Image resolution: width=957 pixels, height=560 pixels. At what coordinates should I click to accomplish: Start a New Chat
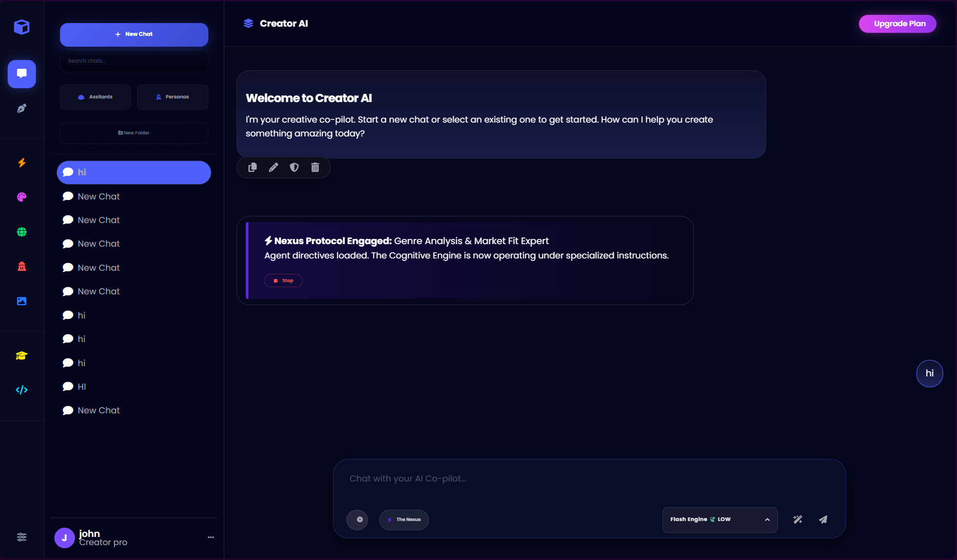coord(133,34)
